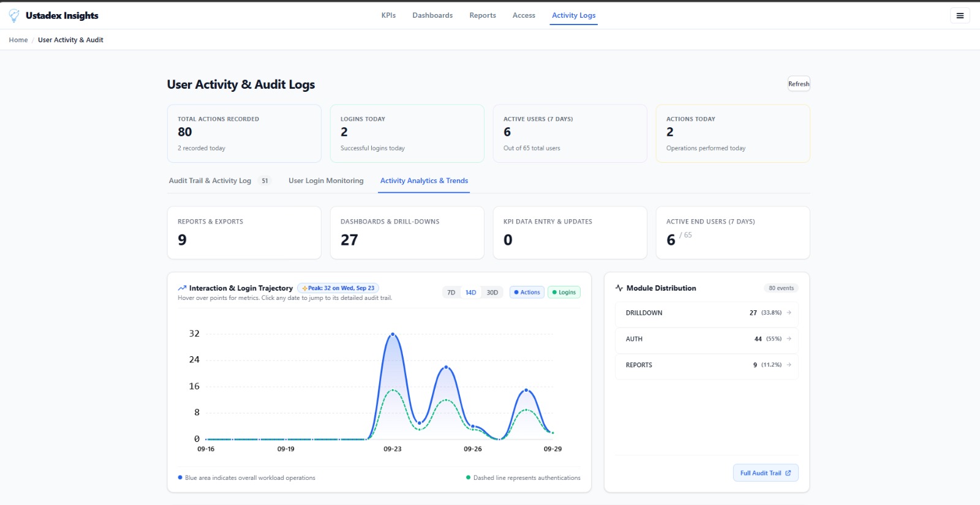
Task: Click the 09-26 date label on chart axis
Action: [x=472, y=449]
